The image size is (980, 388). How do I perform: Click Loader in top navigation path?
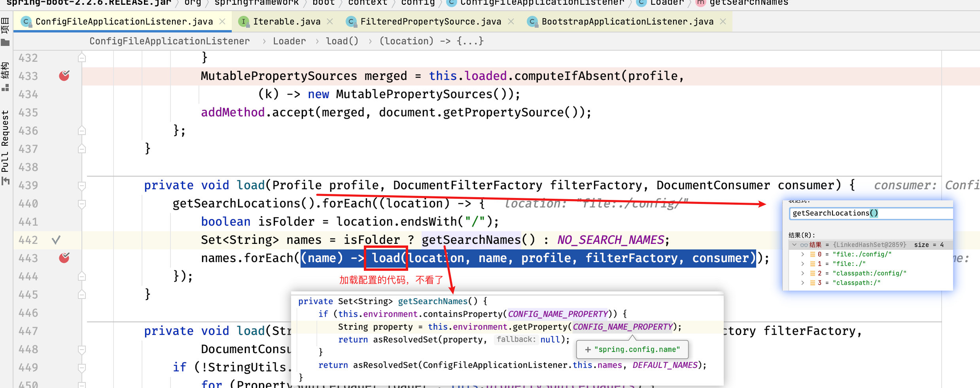tap(667, 3)
